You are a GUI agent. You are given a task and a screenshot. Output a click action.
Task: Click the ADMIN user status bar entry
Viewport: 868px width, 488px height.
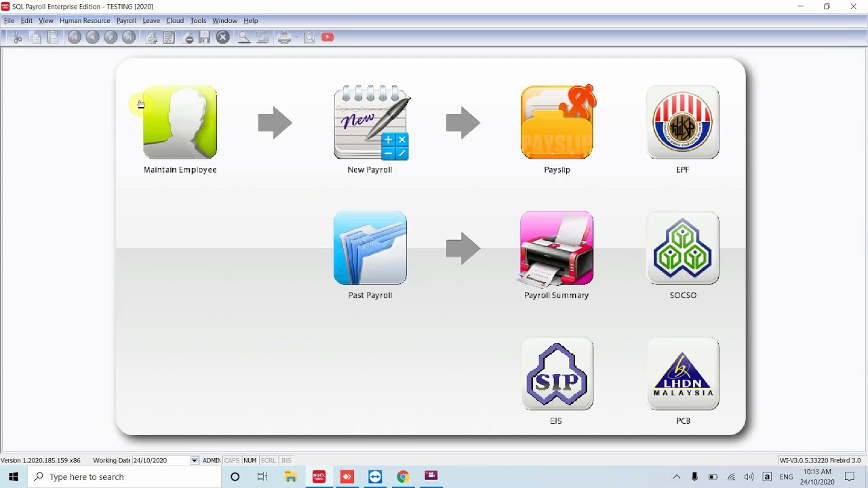(212, 461)
